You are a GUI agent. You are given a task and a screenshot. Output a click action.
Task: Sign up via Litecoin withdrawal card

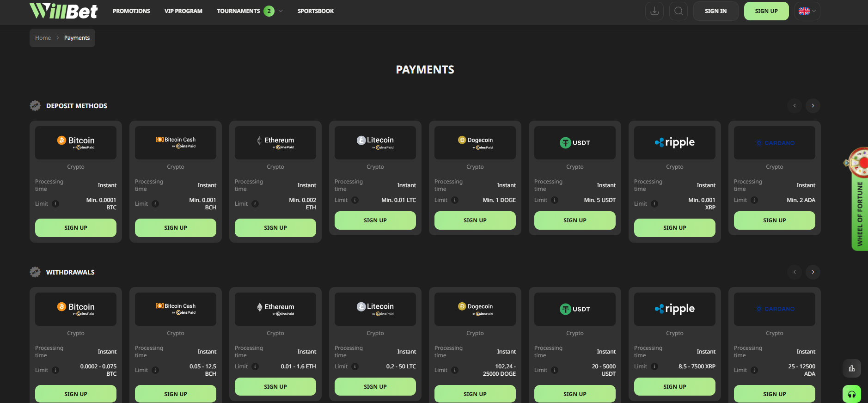tap(375, 387)
